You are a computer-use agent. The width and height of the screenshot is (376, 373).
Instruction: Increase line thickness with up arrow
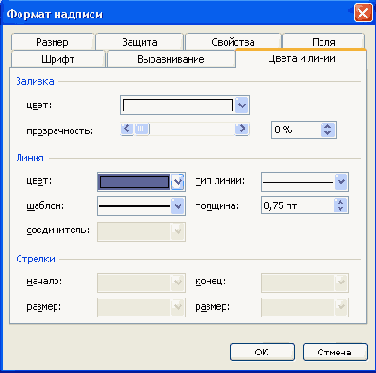pyautogui.click(x=340, y=202)
